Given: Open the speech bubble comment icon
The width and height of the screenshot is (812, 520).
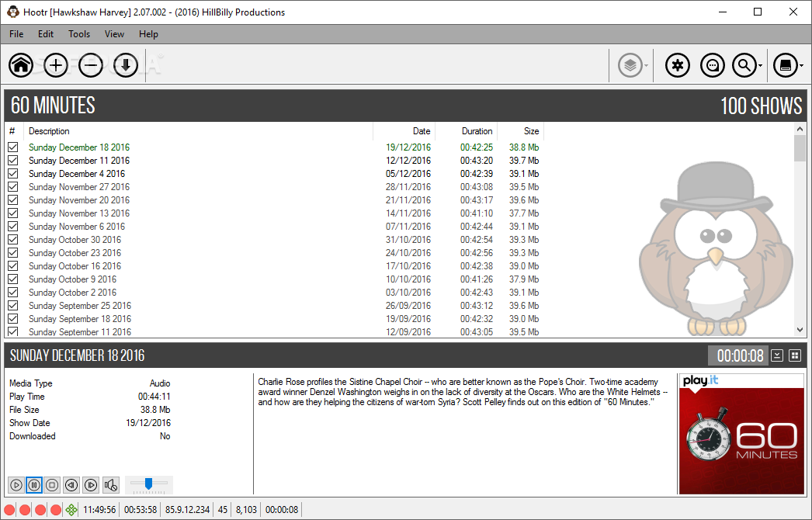Looking at the screenshot, I should pos(713,65).
